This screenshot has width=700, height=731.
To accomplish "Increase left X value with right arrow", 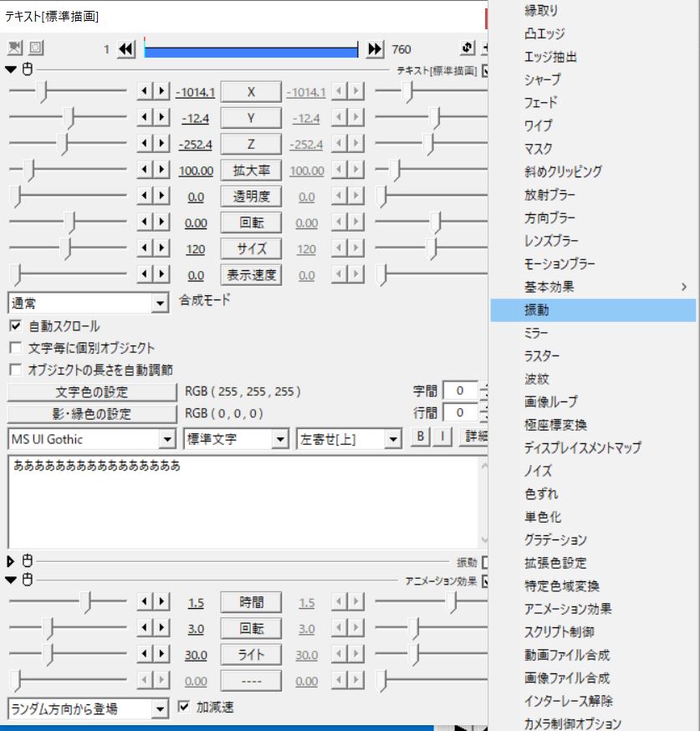I will tap(161, 91).
